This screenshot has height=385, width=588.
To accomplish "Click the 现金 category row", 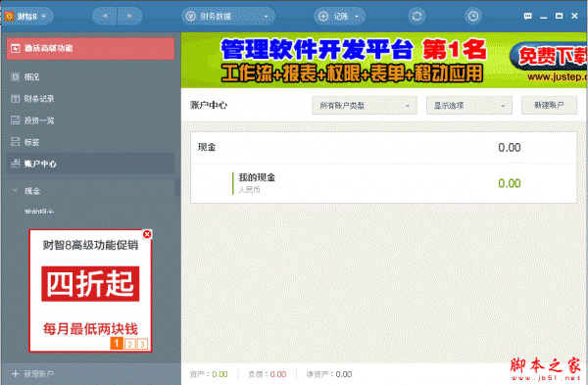I will 383,148.
